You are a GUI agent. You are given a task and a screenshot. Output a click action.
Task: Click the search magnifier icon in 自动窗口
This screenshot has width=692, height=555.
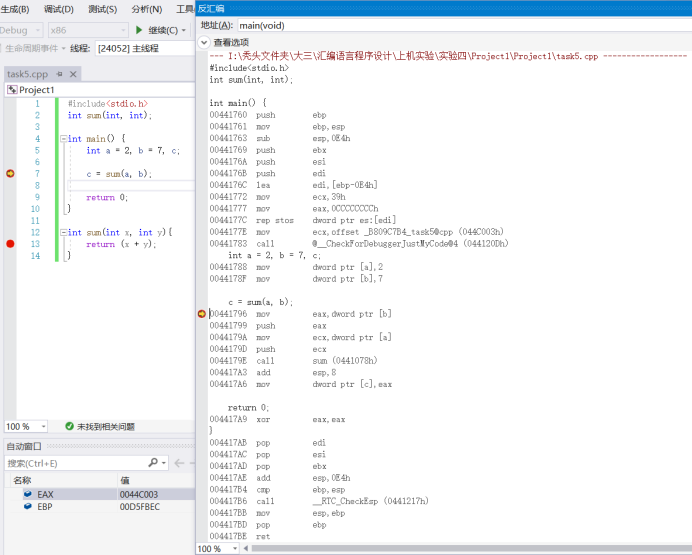click(153, 463)
